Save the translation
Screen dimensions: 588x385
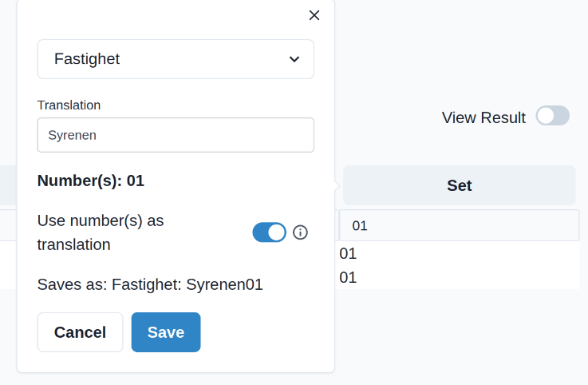[x=166, y=332]
